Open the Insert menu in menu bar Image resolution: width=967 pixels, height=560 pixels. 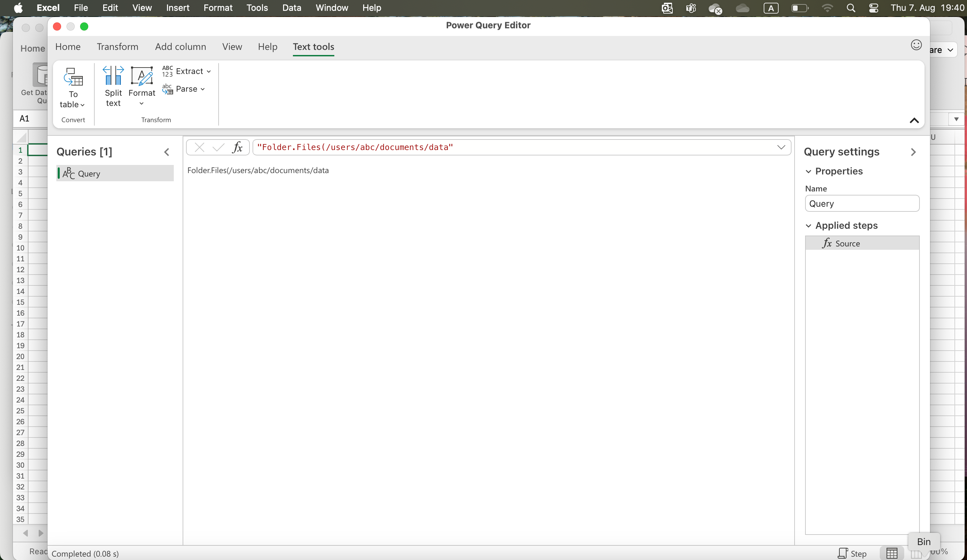178,8
